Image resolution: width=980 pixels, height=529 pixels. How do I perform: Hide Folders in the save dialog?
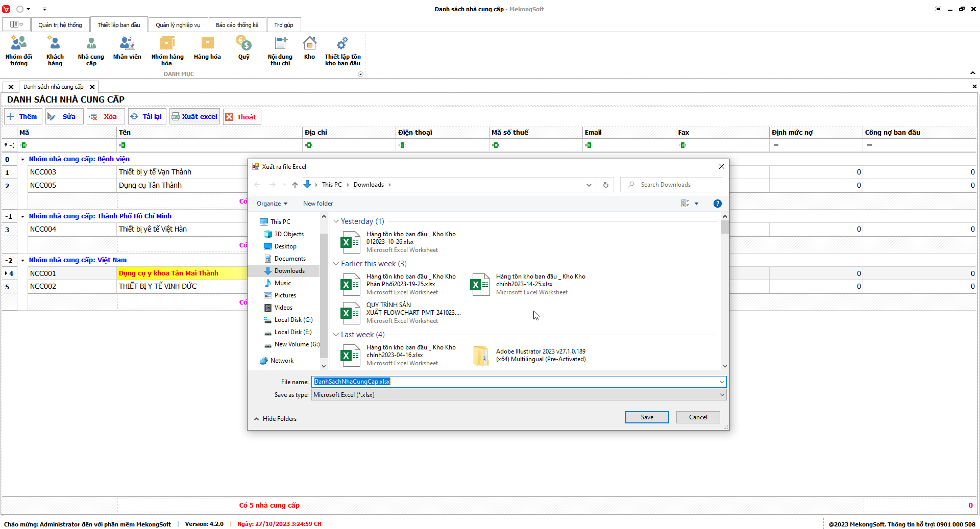coord(275,419)
